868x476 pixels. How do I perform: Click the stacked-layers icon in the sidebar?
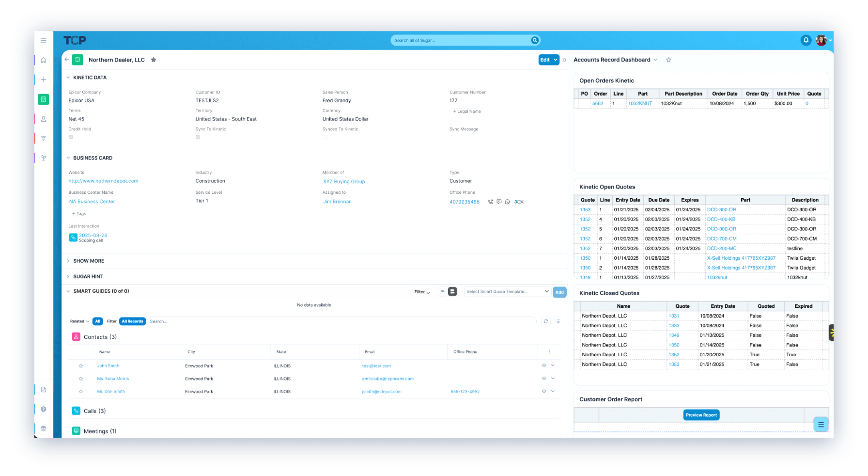coord(44,428)
